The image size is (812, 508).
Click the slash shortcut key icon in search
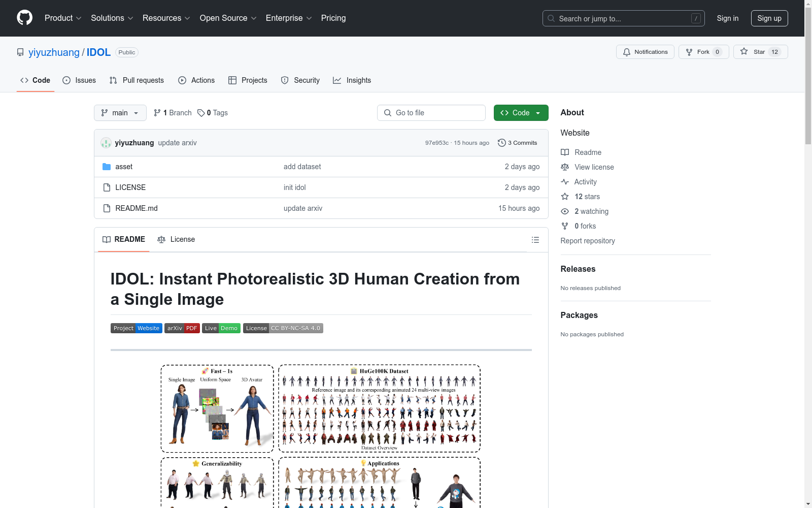coord(696,18)
